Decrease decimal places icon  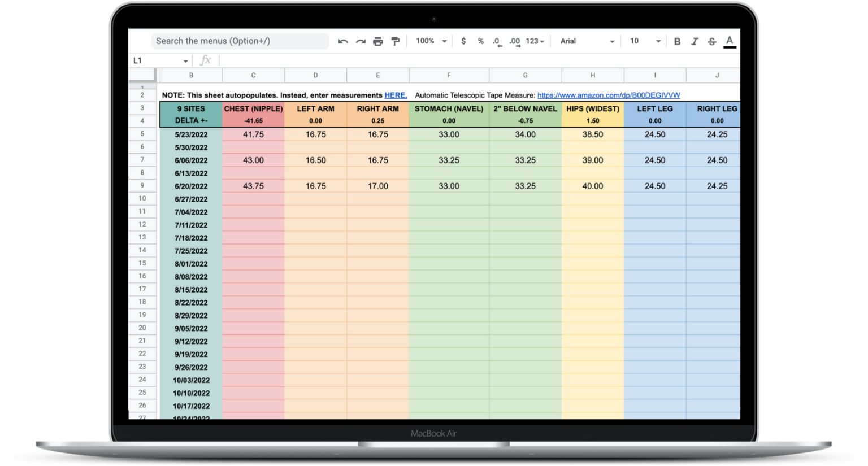point(497,41)
